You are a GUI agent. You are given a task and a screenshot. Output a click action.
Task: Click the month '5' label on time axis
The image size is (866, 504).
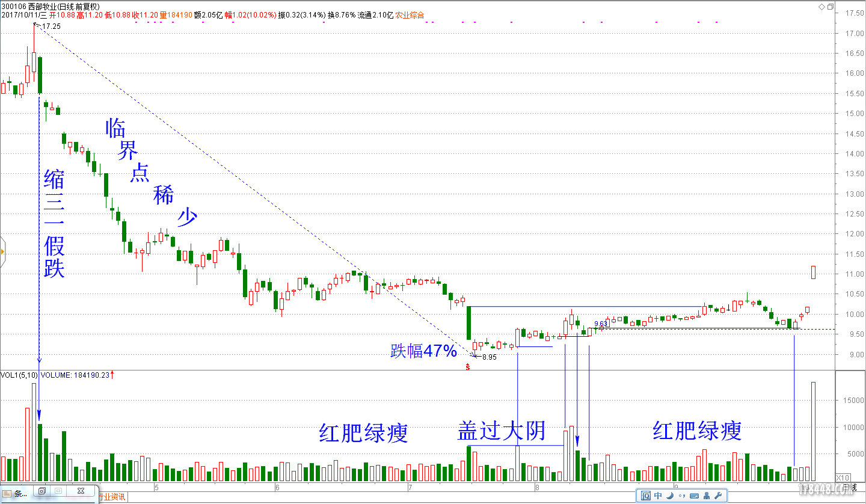[x=156, y=487]
